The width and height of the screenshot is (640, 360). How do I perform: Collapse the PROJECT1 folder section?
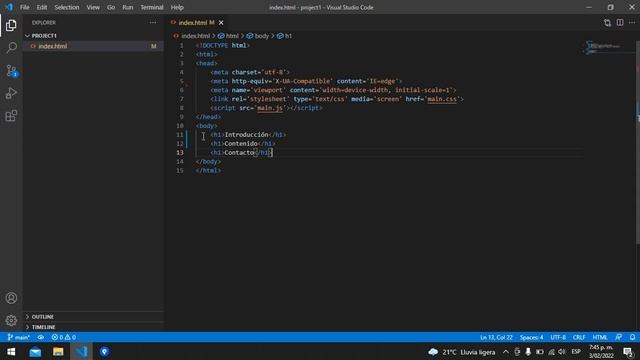[44, 36]
